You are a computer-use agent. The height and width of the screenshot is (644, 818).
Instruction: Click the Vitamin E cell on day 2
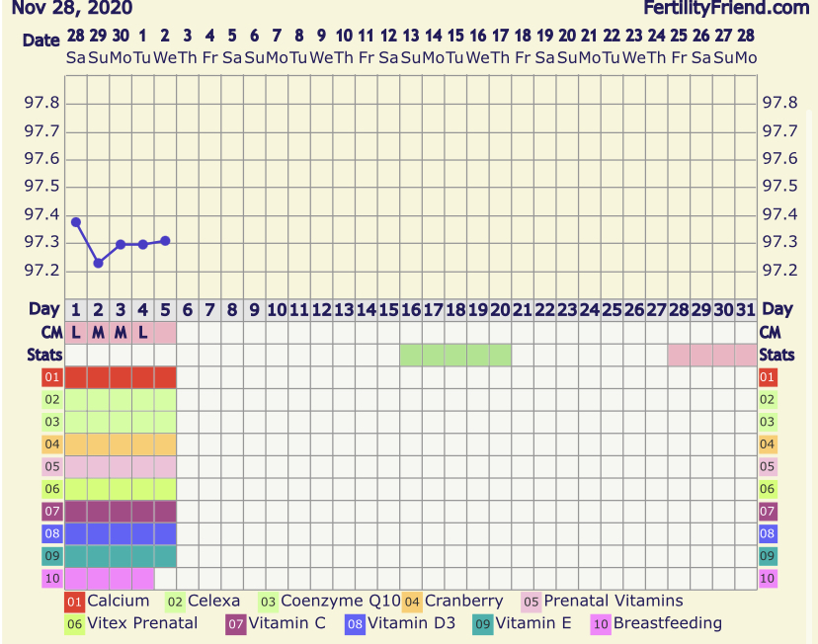click(x=98, y=556)
